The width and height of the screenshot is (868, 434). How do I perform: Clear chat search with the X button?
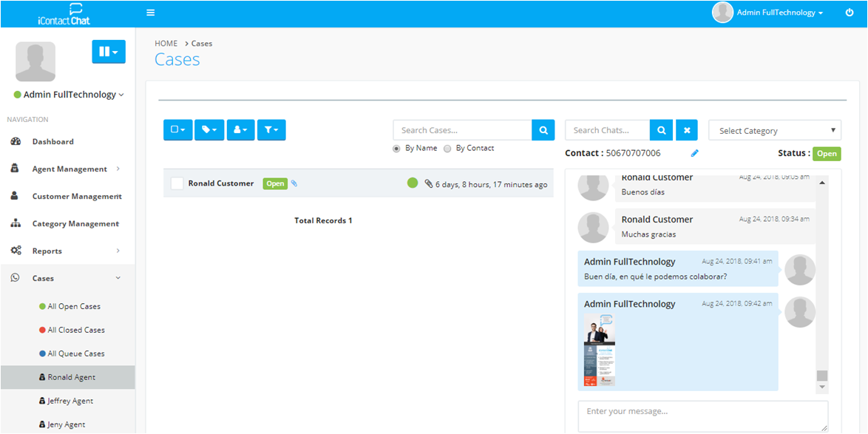(686, 130)
